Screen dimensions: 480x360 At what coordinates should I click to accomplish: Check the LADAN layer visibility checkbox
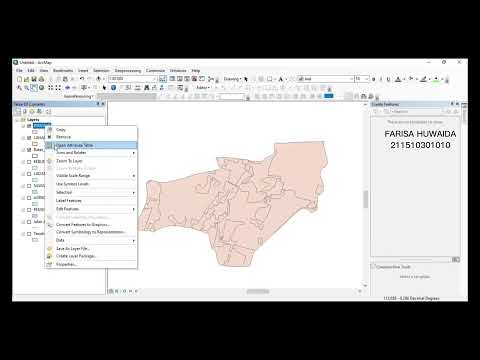tap(29, 174)
